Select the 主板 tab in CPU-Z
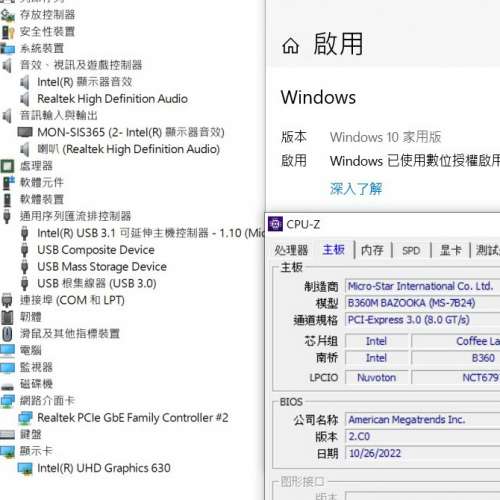The height and width of the screenshot is (500, 500). [333, 250]
